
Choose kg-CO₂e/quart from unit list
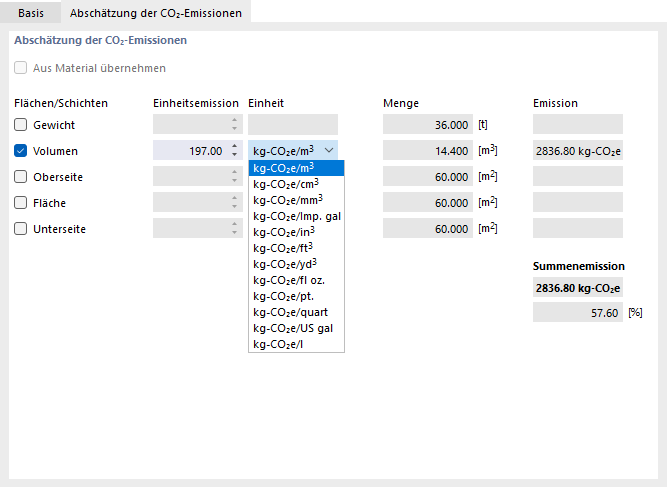296,312
